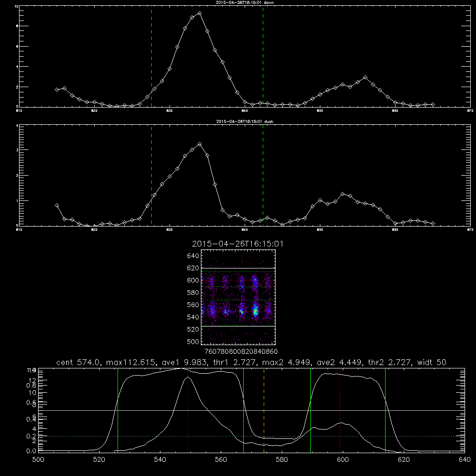Click the solid green line near 589 in bottom plot
Screen dimensions: 476x476
click(310, 410)
